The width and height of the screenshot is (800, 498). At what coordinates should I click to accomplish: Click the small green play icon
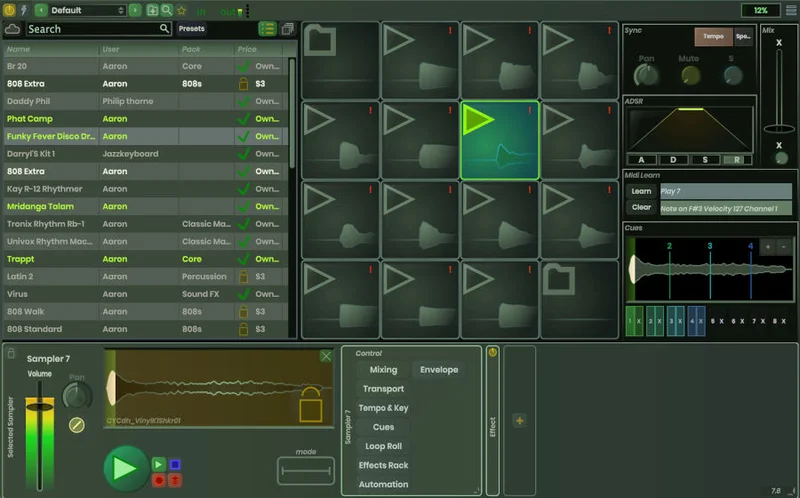(x=159, y=464)
